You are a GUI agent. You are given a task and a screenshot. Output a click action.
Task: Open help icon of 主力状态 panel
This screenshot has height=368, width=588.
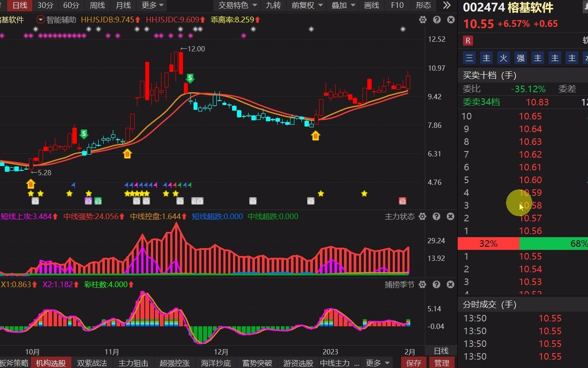(x=437, y=216)
